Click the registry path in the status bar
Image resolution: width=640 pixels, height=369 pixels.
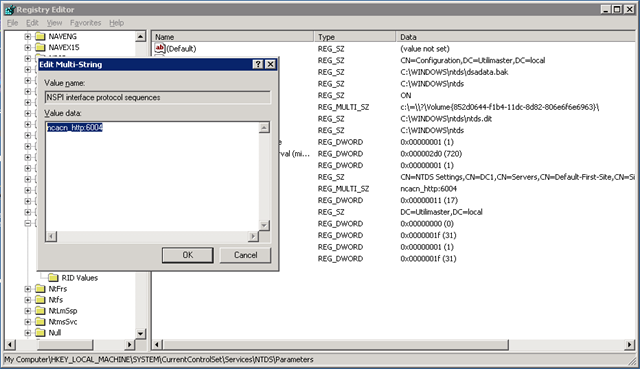pyautogui.click(x=159, y=360)
